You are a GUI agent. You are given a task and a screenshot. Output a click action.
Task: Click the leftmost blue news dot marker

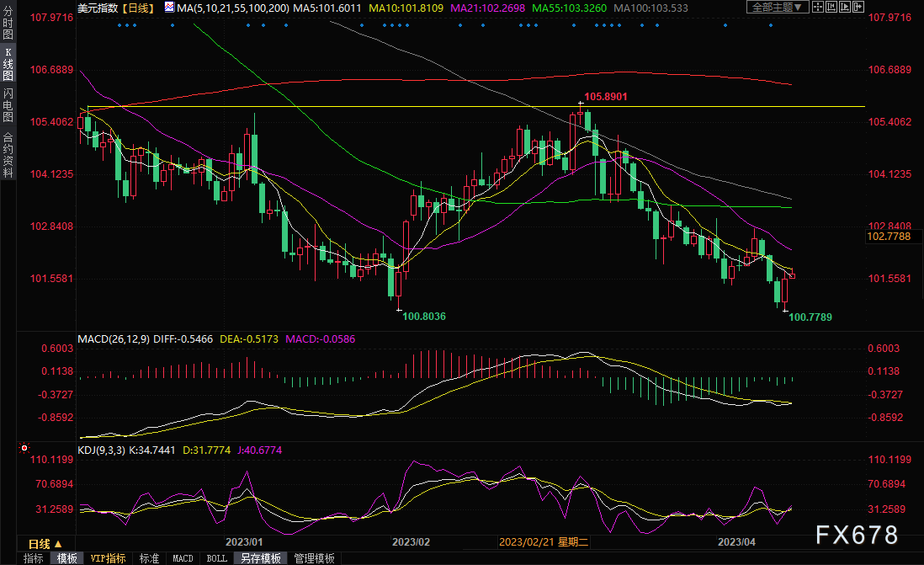pos(119,24)
